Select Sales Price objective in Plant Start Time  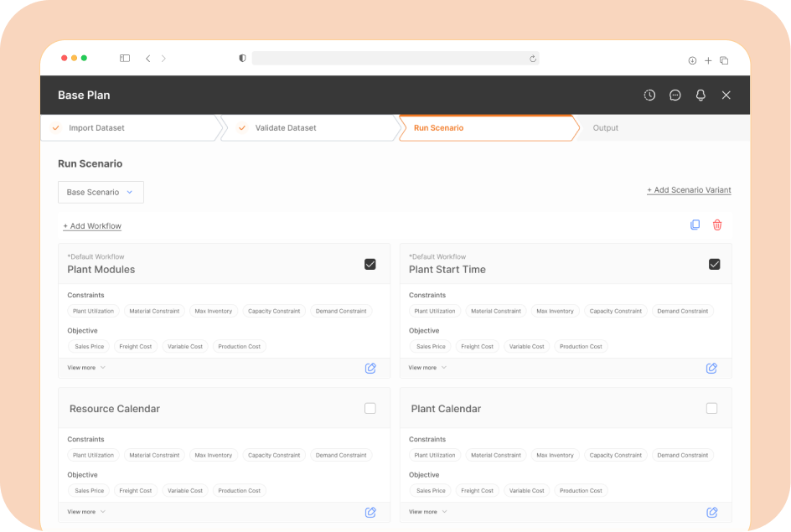(x=431, y=347)
